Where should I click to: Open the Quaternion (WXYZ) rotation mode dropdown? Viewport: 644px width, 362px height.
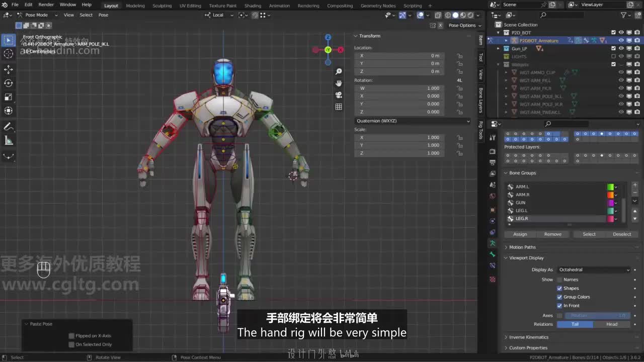pos(413,121)
